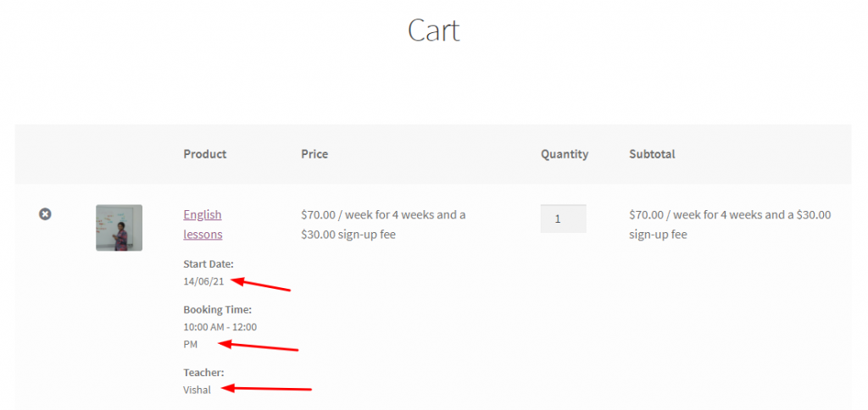This screenshot has width=868, height=410.
Task: Click the Cart page heading
Action: point(433,30)
